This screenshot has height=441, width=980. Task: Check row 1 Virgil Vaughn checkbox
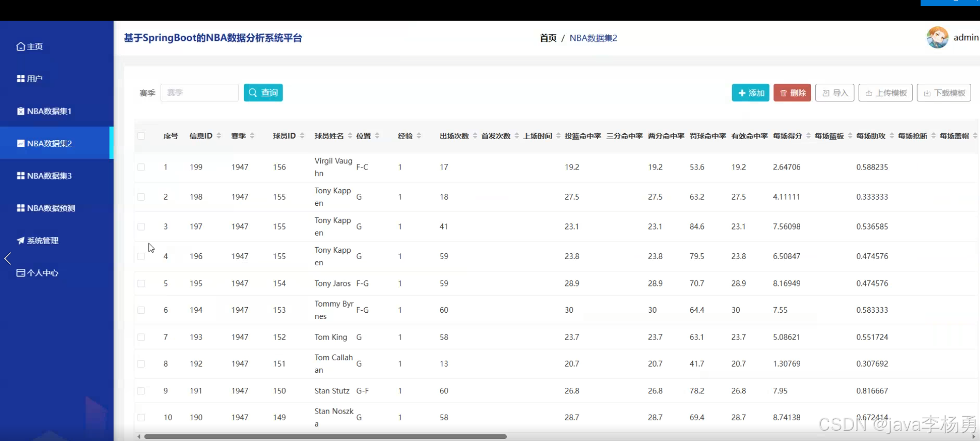click(x=141, y=167)
